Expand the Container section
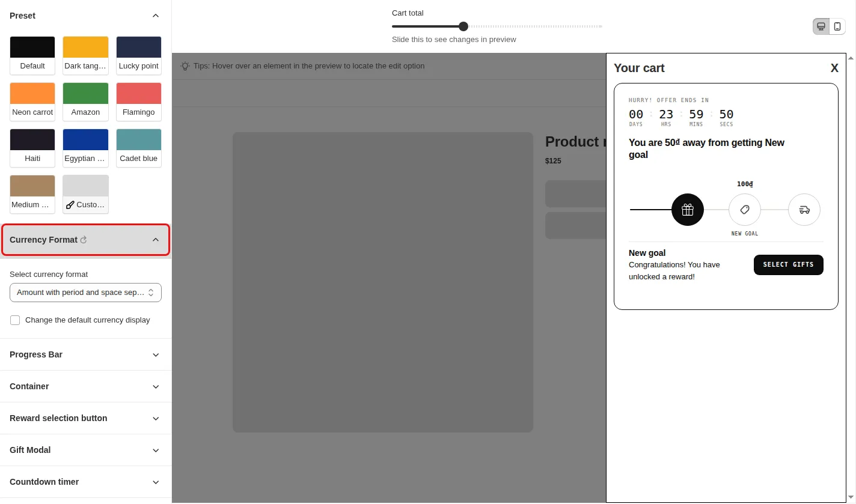 pos(85,386)
